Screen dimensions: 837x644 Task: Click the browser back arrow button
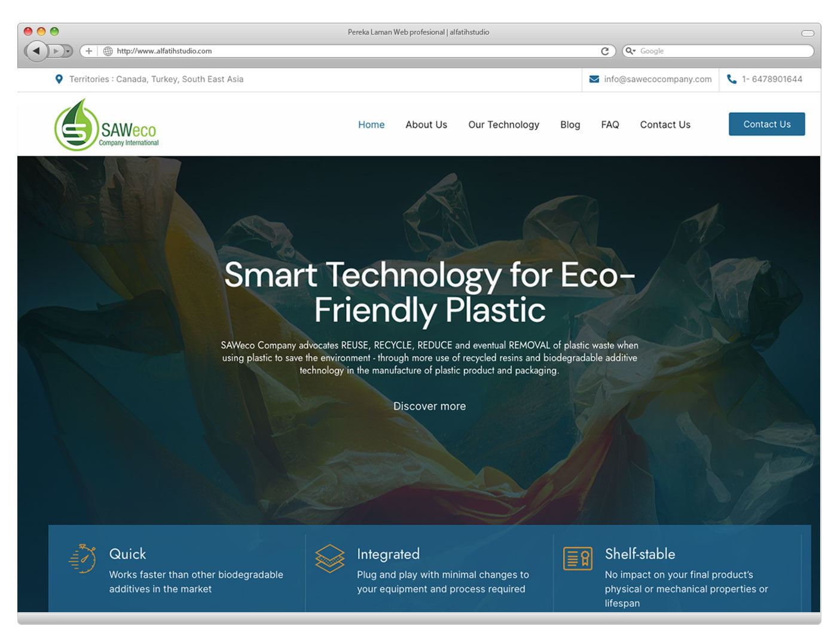36,51
